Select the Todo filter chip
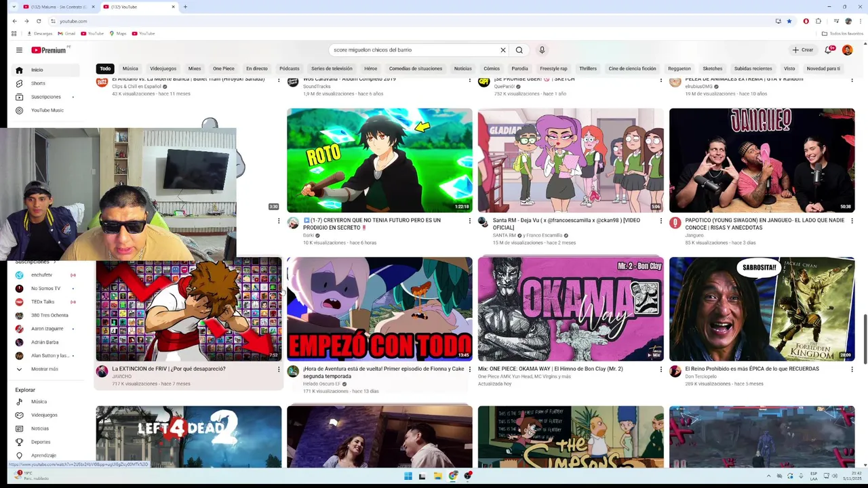Image resolution: width=868 pixels, height=488 pixels. coord(105,68)
